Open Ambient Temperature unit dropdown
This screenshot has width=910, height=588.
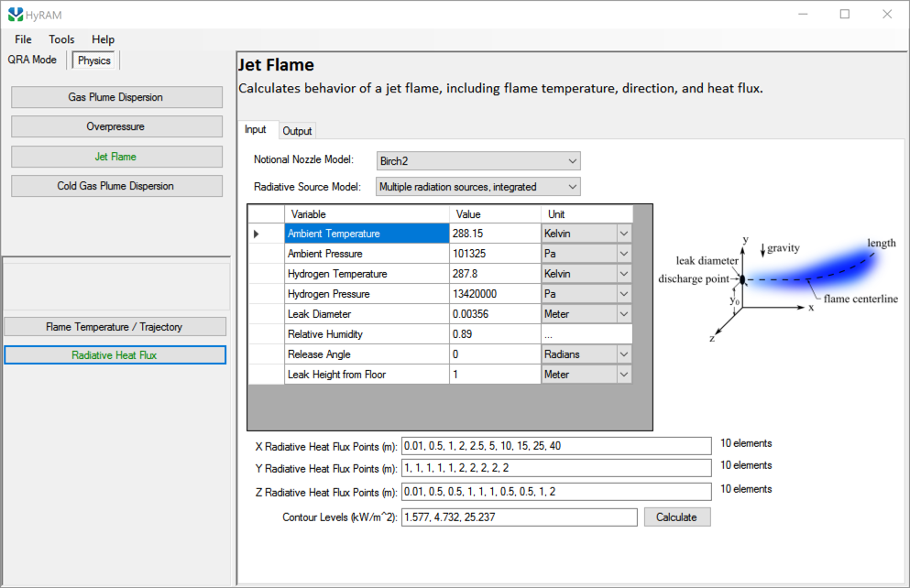624,234
